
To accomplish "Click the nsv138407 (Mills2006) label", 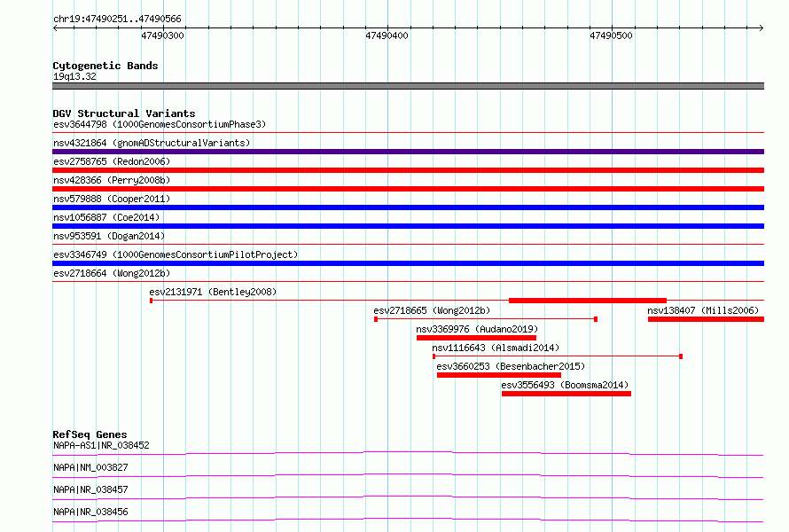I will pos(703,310).
